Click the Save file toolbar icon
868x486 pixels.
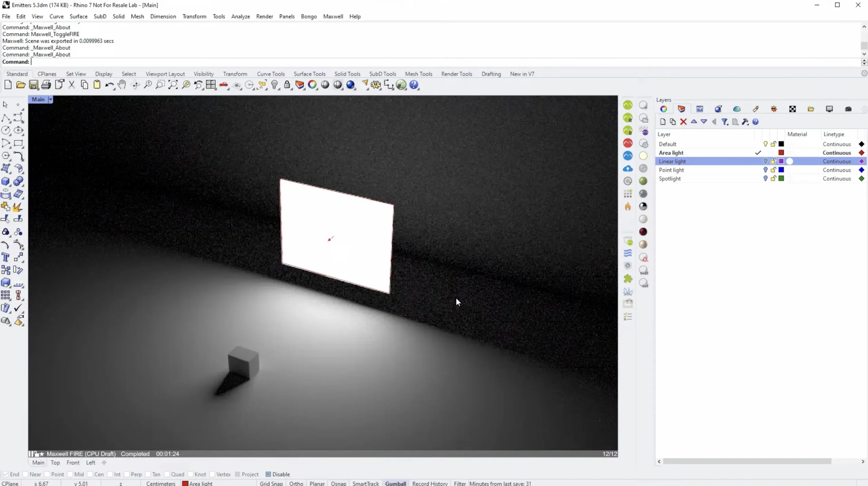pos(33,85)
